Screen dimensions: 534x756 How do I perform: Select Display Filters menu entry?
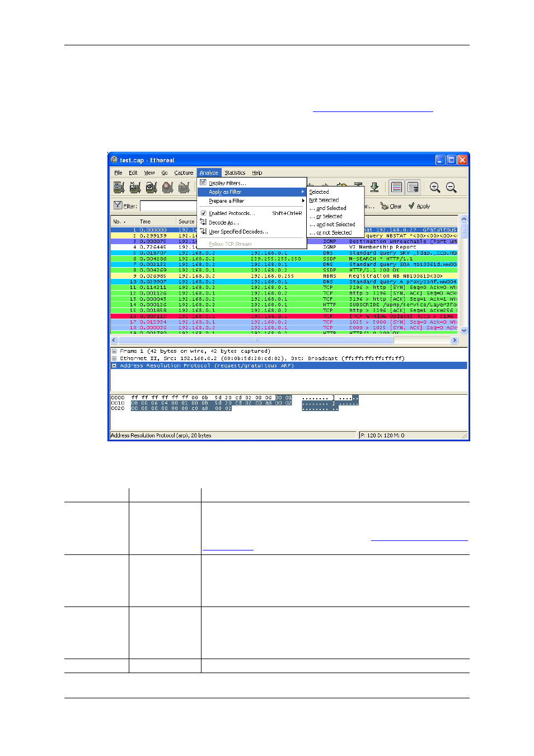252,183
